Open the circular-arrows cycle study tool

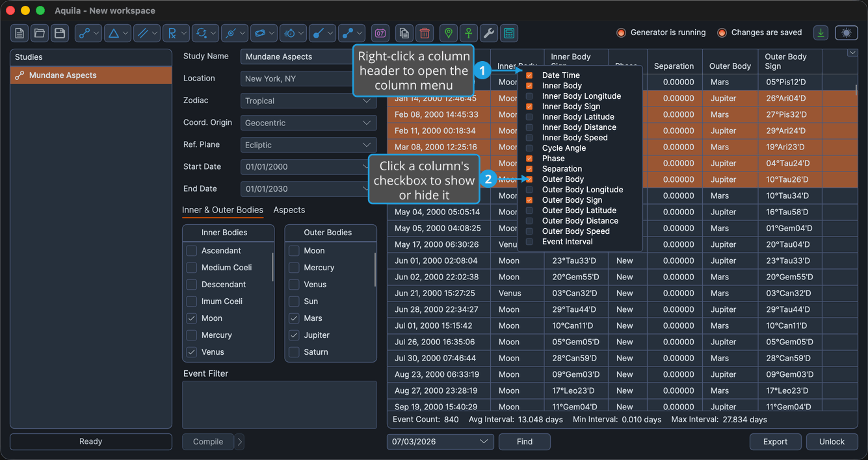(205, 32)
